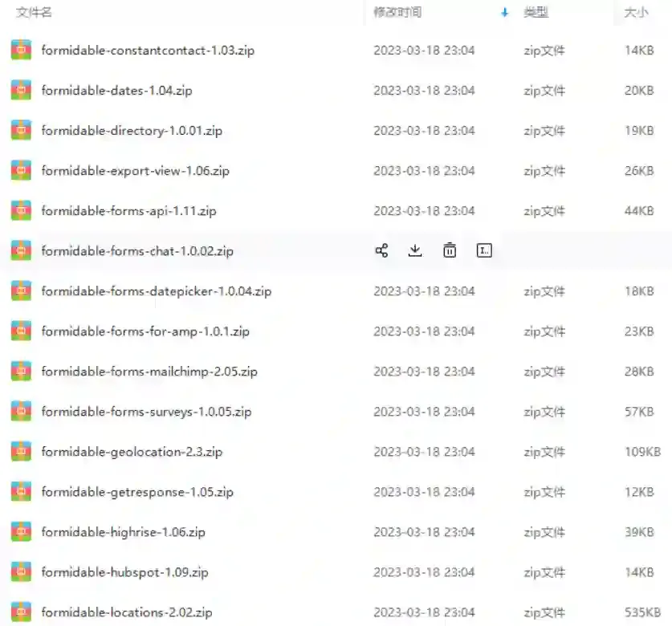Click the zip icon of formidable-export-view-1.06.zip
672x626 pixels.
point(21,170)
